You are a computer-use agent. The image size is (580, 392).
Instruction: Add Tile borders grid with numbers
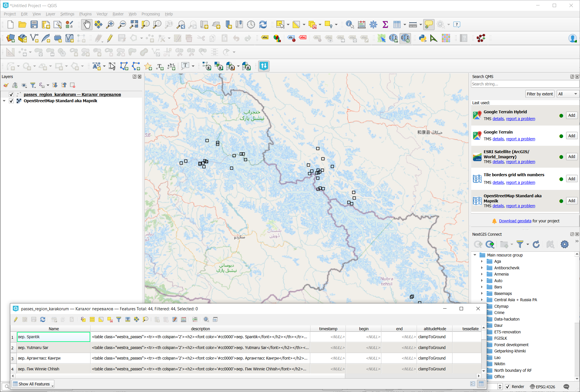[x=571, y=179]
